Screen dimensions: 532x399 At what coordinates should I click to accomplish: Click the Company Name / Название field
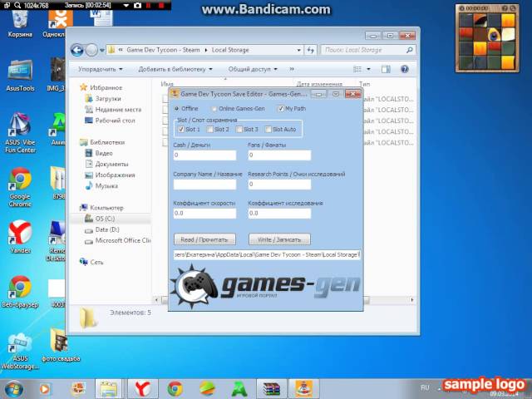point(204,185)
